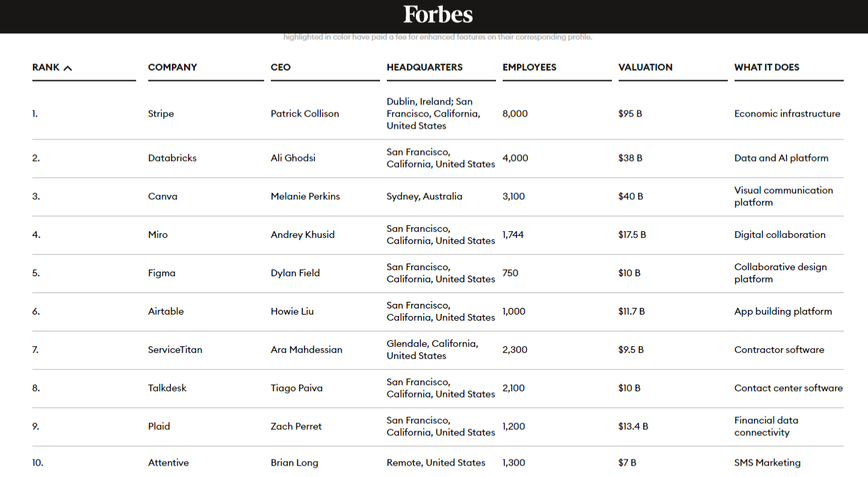868x477 pixels.
Task: Open the Databricks company entry
Action: pos(173,158)
